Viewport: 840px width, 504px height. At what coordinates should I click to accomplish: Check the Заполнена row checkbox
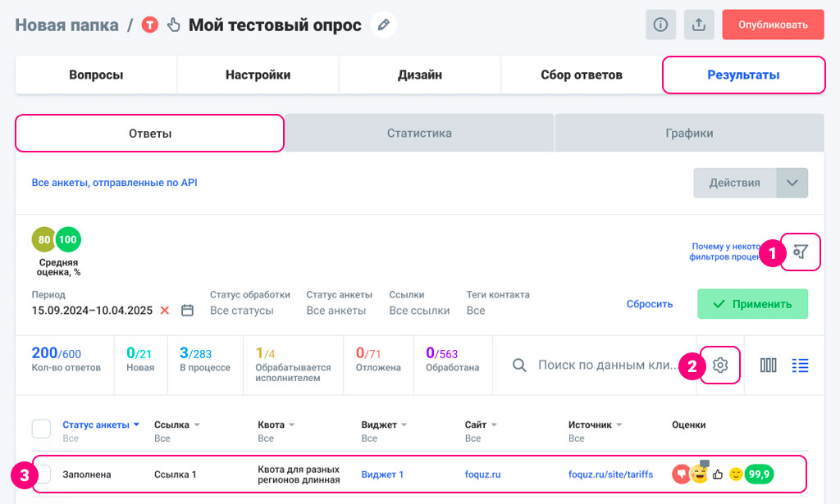click(43, 474)
